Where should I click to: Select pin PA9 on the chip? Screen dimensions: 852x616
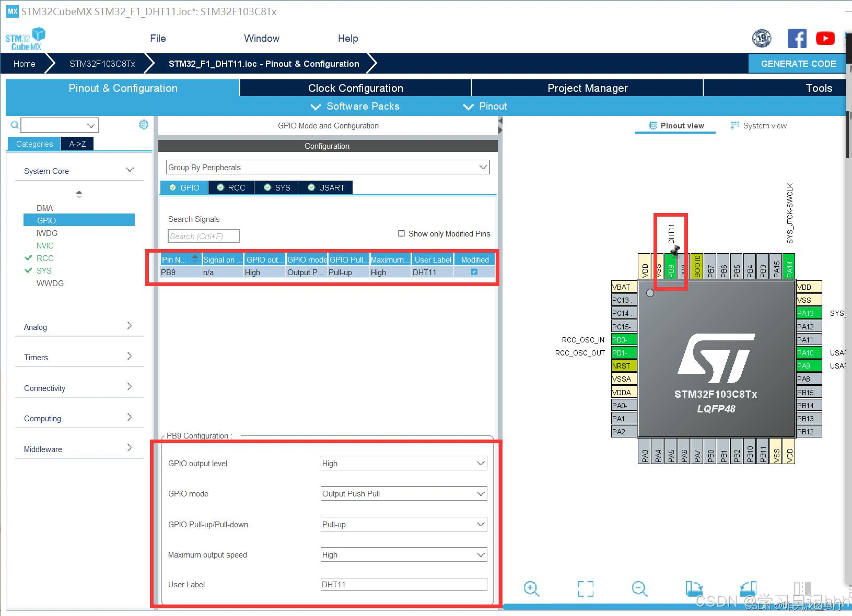point(809,366)
